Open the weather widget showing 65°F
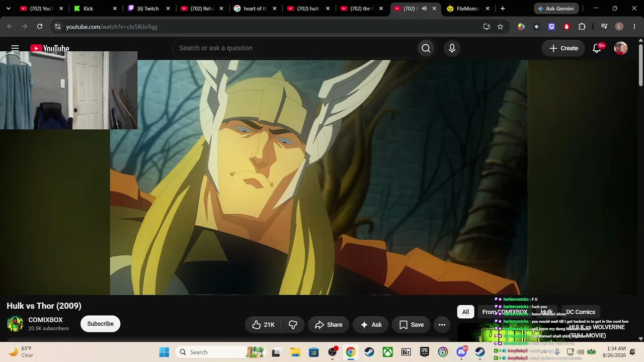 21,352
